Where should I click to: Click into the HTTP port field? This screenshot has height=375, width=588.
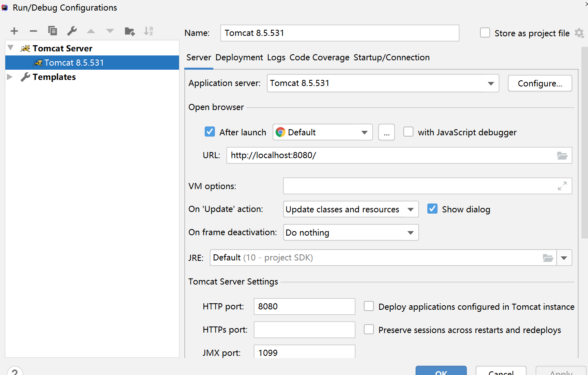pyautogui.click(x=304, y=307)
